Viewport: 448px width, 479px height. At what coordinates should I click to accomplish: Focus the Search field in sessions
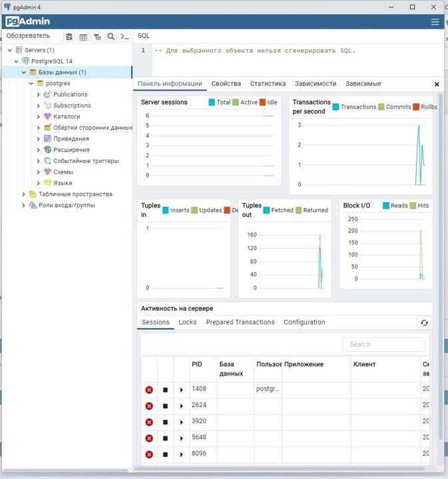(x=384, y=345)
